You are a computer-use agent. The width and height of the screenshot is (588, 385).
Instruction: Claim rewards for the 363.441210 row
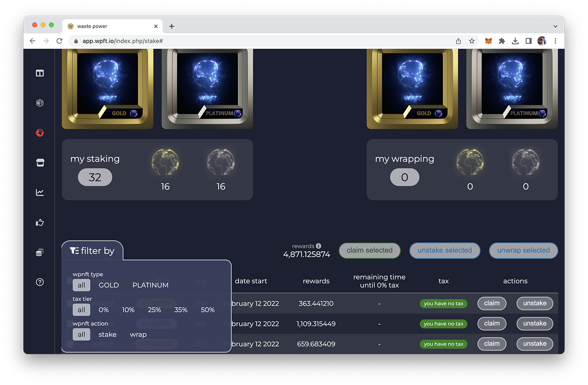pyautogui.click(x=492, y=303)
